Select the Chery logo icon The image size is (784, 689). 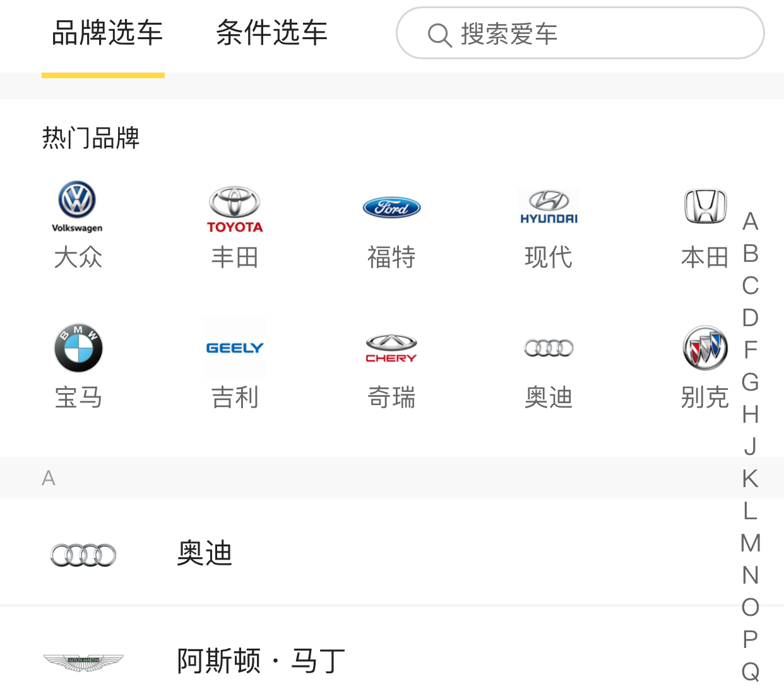pos(391,348)
